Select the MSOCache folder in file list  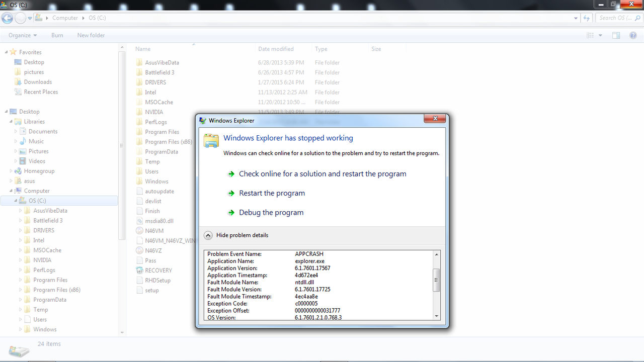click(159, 102)
